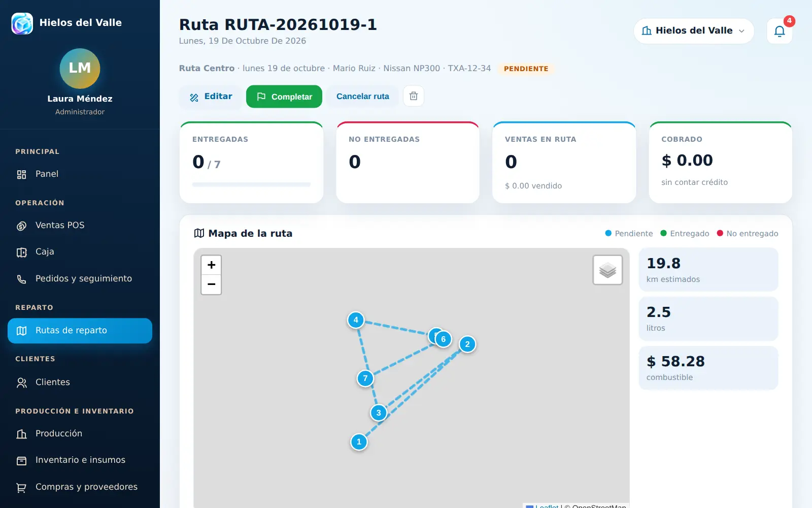Open the notifications bell
The width and height of the screenshot is (812, 508).
click(780, 31)
